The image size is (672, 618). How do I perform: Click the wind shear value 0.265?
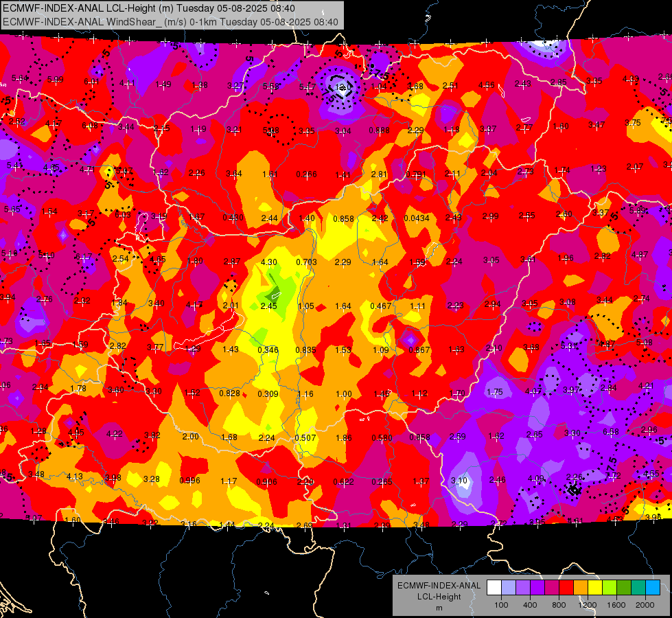pyautogui.click(x=382, y=482)
